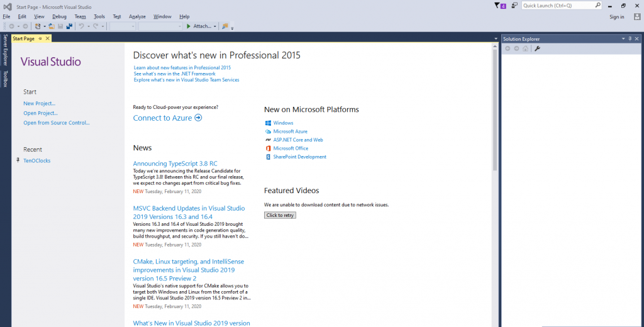
Task: Open Announcing TypeScript 3.8 RC article
Action: (175, 163)
